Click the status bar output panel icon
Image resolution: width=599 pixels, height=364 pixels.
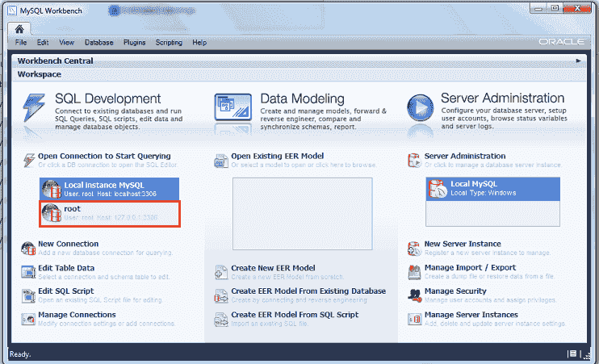(572, 354)
